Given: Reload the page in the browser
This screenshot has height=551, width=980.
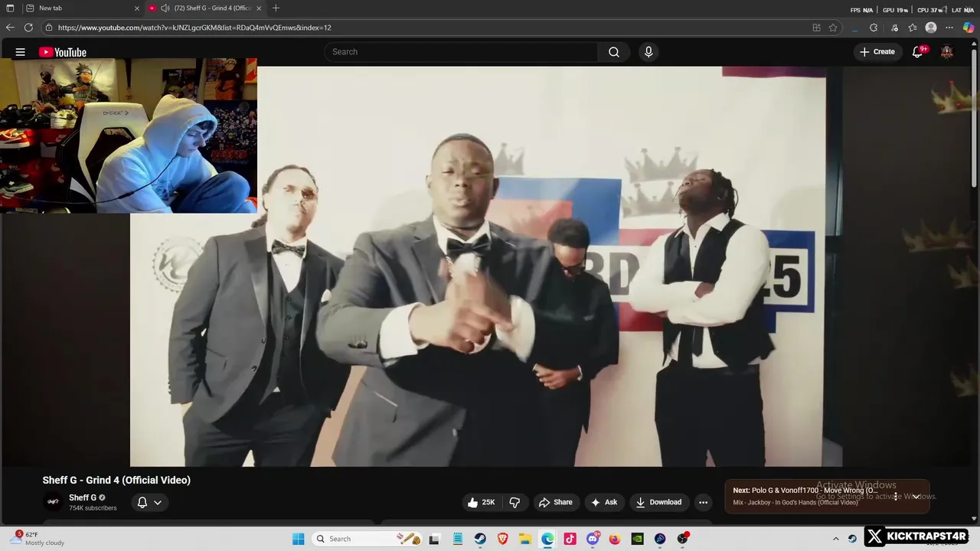Looking at the screenshot, I should click(x=28, y=28).
